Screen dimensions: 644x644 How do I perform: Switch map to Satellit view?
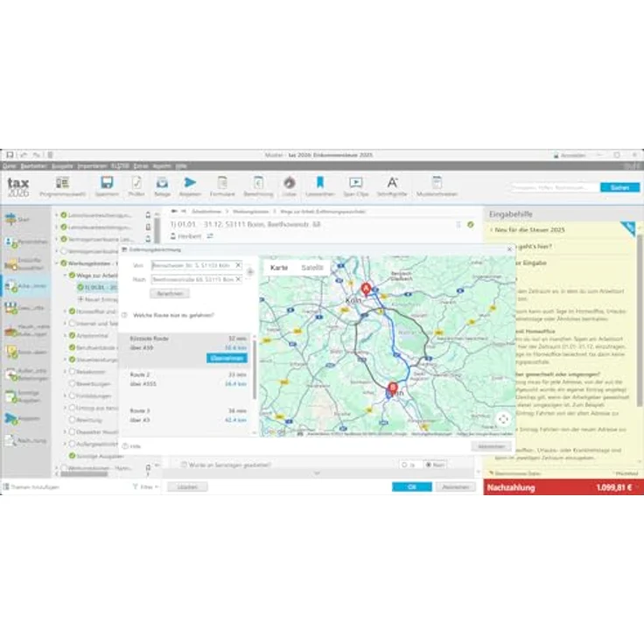(x=312, y=268)
